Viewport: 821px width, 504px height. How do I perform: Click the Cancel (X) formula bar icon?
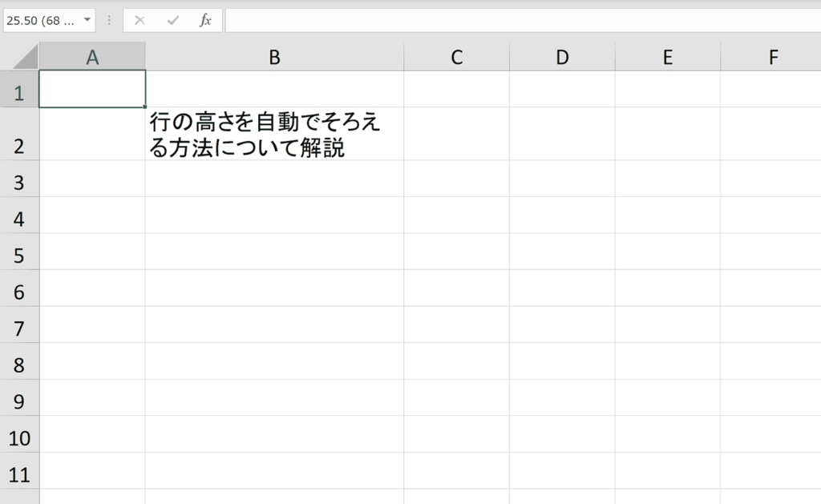140,20
